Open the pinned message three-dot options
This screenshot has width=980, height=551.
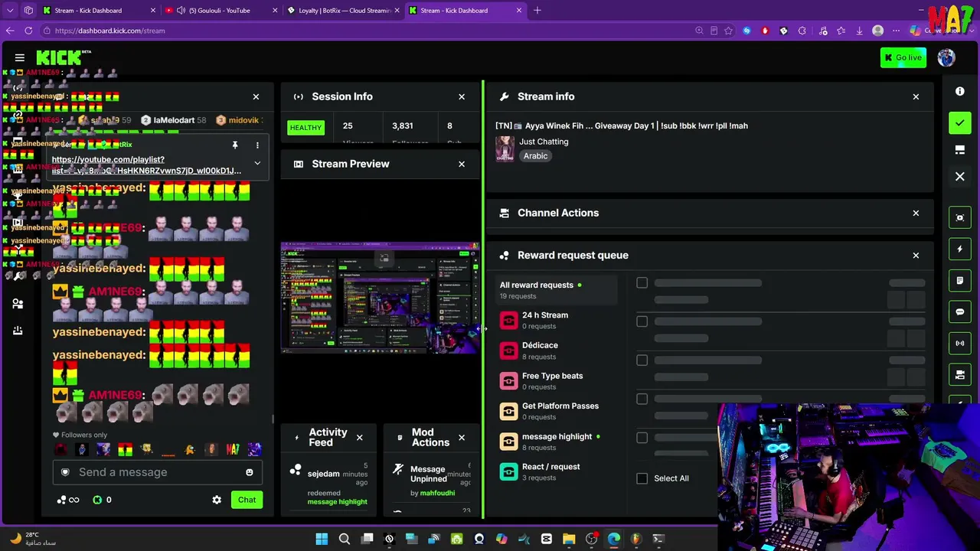tap(257, 145)
